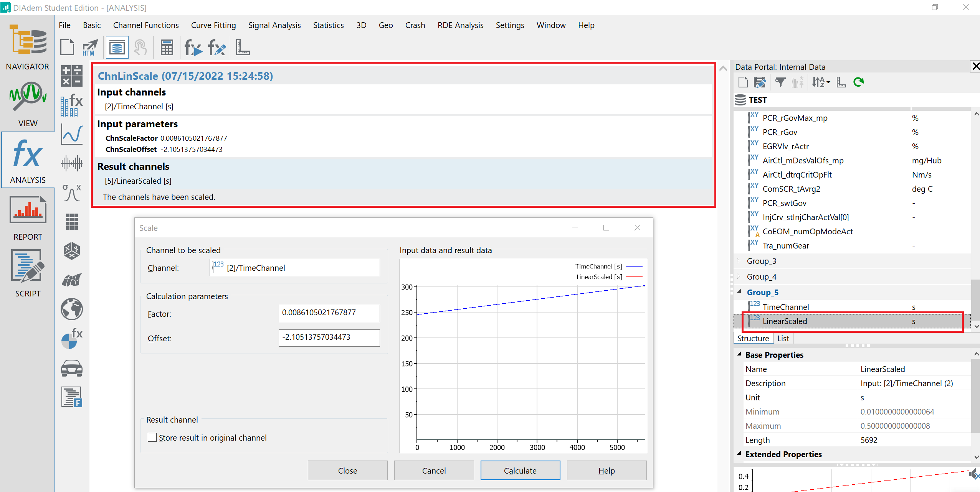Click the save data icon in Data Portal
The image size is (980, 492).
[760, 82]
